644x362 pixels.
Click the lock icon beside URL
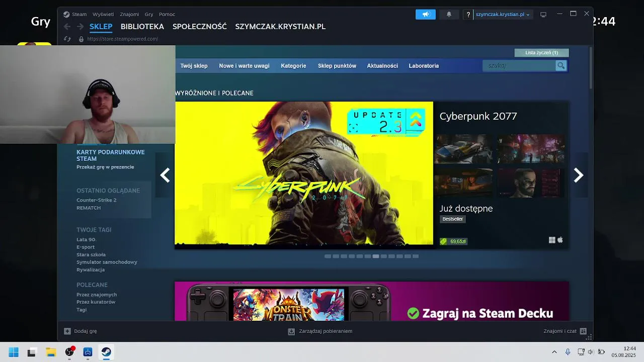pos(81,39)
